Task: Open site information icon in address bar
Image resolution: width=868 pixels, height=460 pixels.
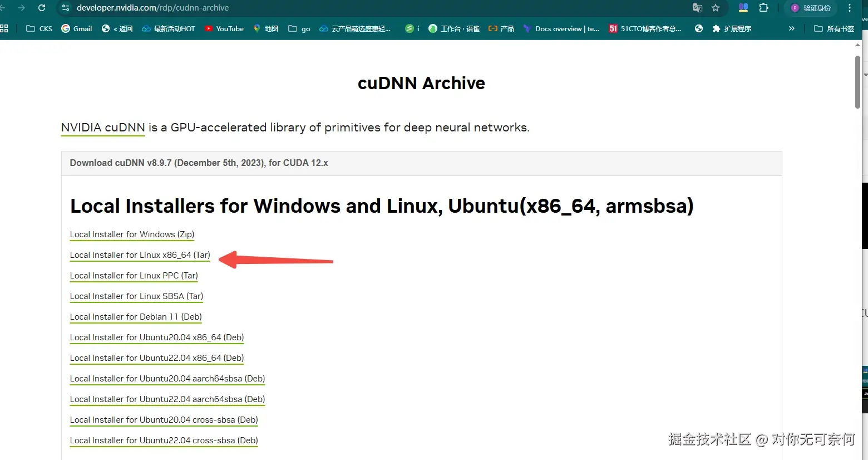Action: [66, 8]
